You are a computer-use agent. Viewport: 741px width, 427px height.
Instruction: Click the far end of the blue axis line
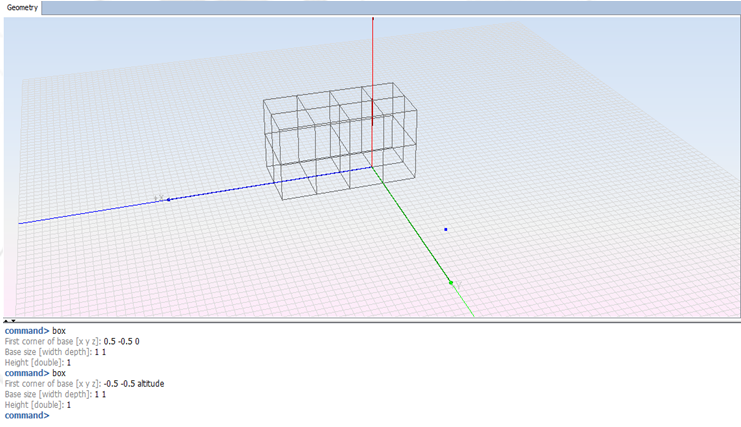pyautogui.click(x=22, y=223)
